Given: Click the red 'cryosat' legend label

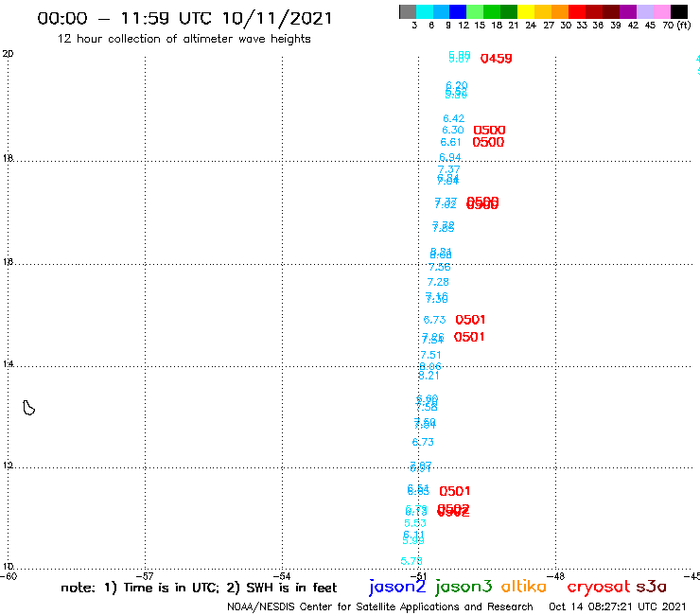Looking at the screenshot, I should pyautogui.click(x=599, y=587).
